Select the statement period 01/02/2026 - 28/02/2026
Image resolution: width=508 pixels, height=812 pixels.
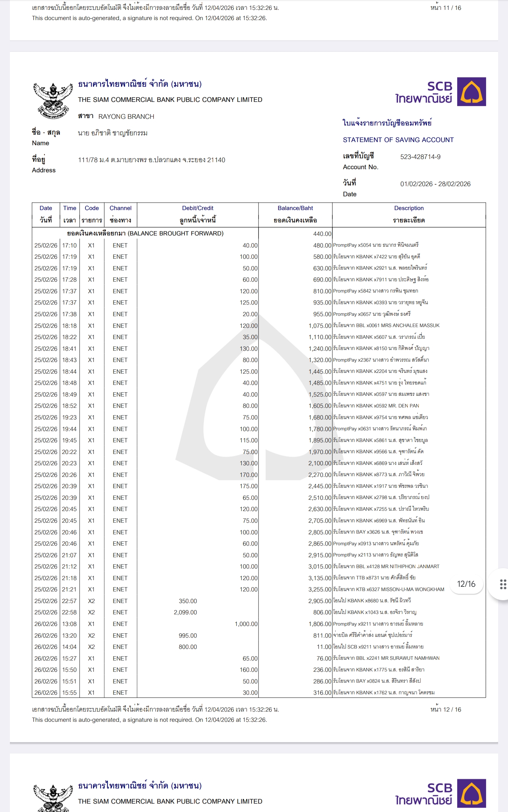click(x=435, y=184)
